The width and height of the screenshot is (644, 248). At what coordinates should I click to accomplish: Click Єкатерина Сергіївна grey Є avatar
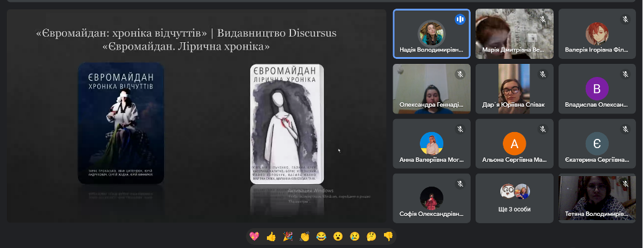pos(597,144)
